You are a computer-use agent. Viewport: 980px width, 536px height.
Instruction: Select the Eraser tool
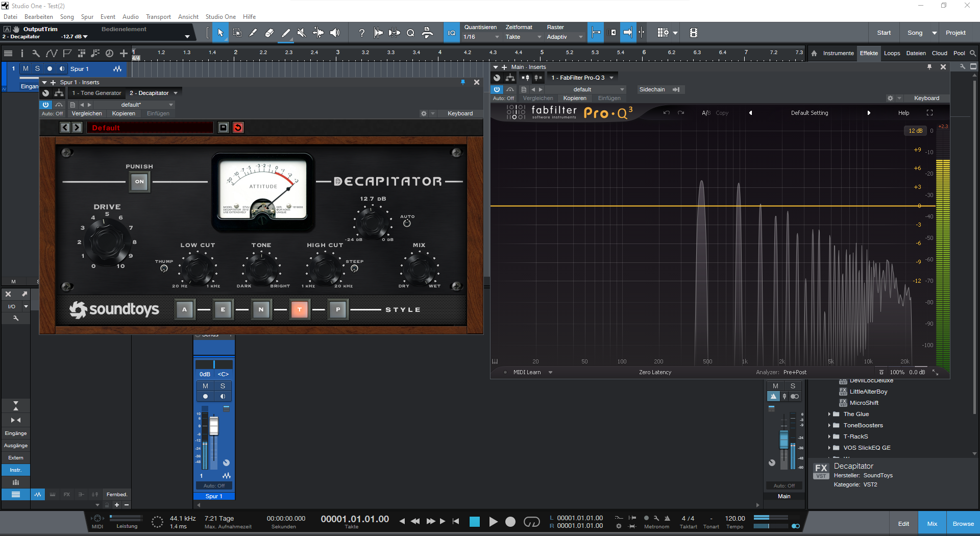(269, 33)
